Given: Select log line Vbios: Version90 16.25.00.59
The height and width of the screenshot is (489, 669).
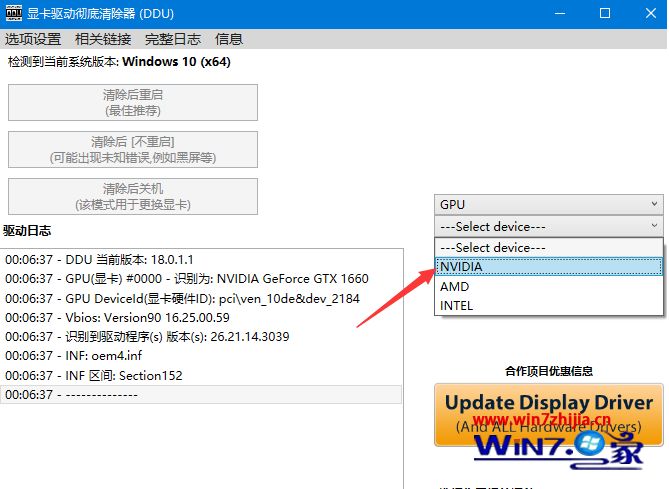Looking at the screenshot, I should [x=201, y=317].
